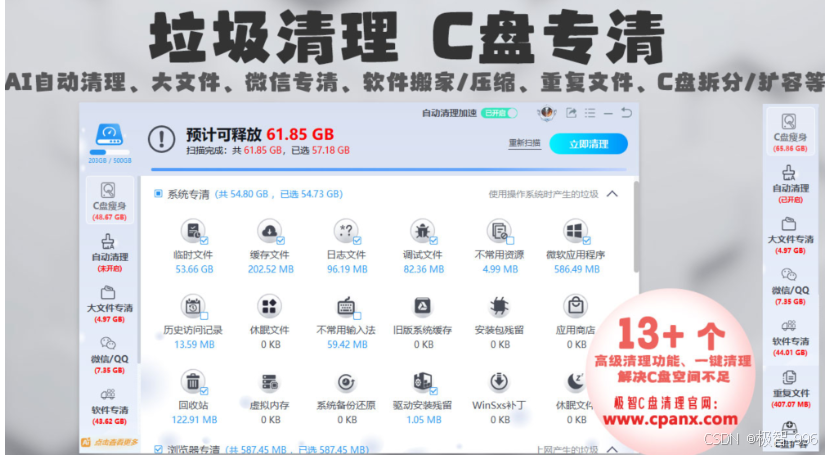
Task: Collapse the 系统专清 section chevron
Action: coord(612,194)
